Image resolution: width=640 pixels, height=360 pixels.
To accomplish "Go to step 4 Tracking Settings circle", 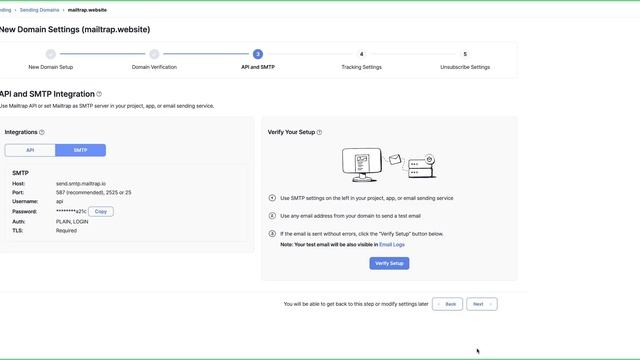I will tap(361, 54).
